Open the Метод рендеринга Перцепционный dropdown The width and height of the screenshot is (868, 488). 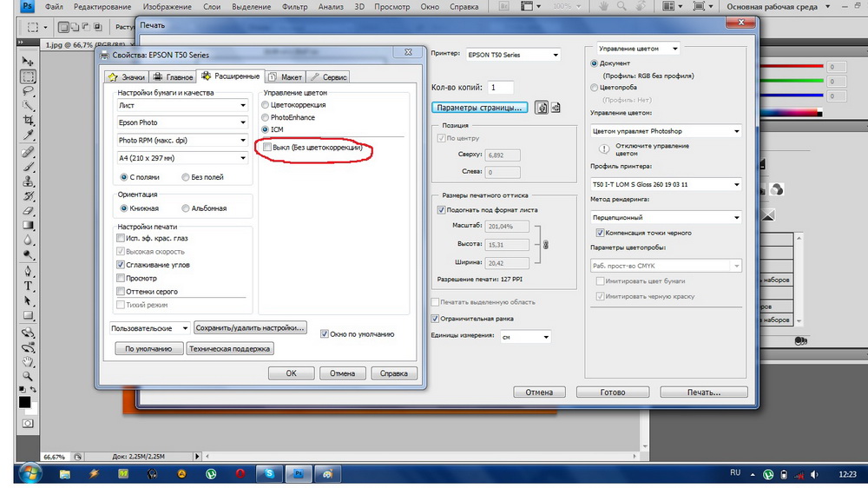[x=736, y=217]
